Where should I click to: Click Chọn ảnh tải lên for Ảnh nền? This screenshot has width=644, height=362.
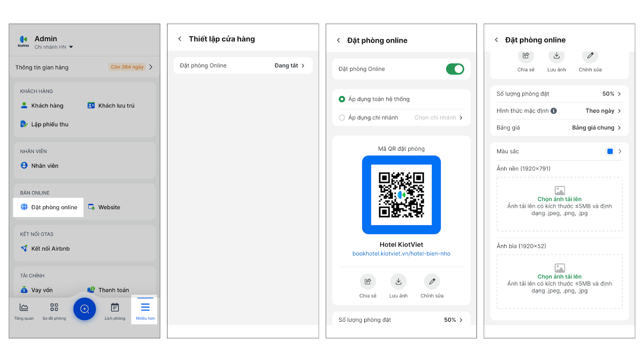(559, 199)
